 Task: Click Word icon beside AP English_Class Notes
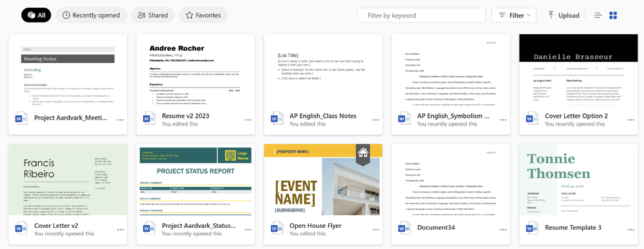click(277, 118)
